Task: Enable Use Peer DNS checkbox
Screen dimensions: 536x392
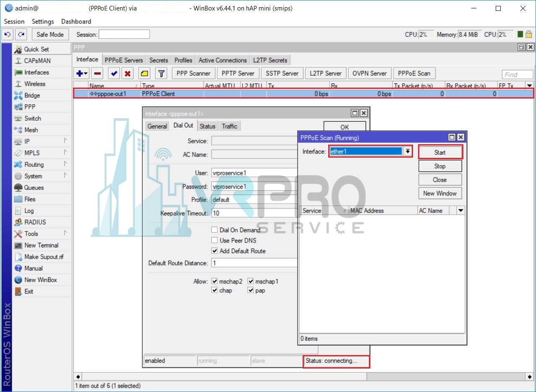Action: point(215,241)
